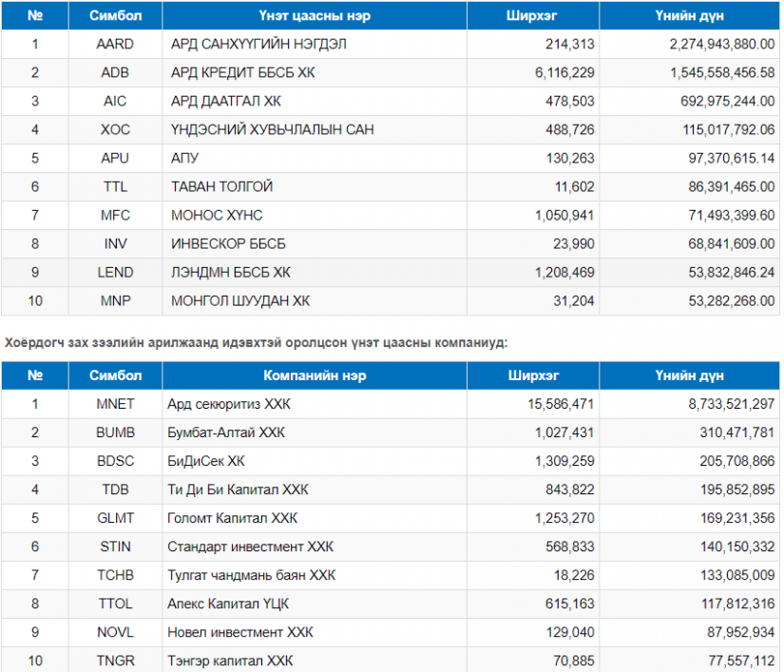This screenshot has height=672, width=784.
Task: Select the STIN symbol cell
Action: click(115, 546)
